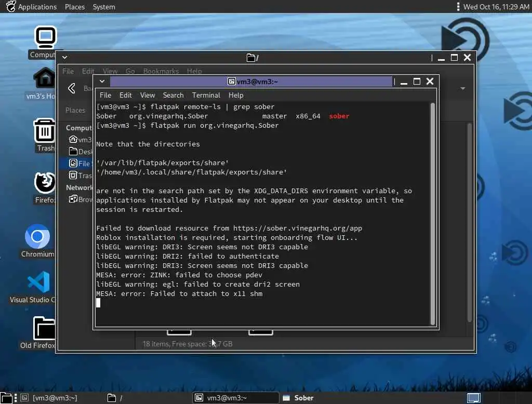Click 'MESA: error: Failed to attach' line
Viewport: 532px width, 404px height.
pos(179,294)
